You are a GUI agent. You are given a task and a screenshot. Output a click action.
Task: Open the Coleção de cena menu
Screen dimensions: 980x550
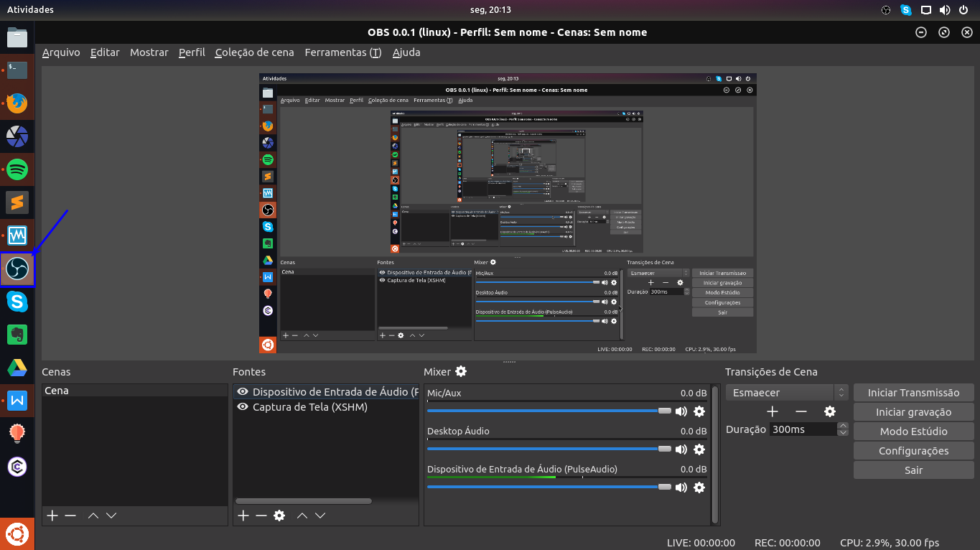[254, 52]
